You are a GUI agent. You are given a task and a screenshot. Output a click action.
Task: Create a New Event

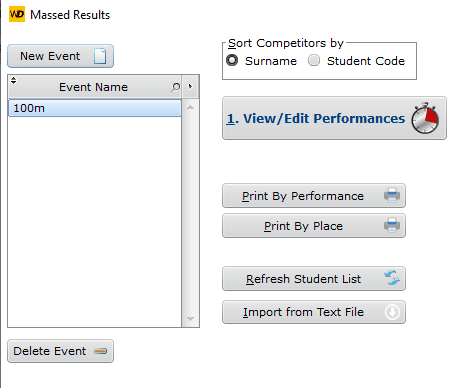click(x=60, y=56)
